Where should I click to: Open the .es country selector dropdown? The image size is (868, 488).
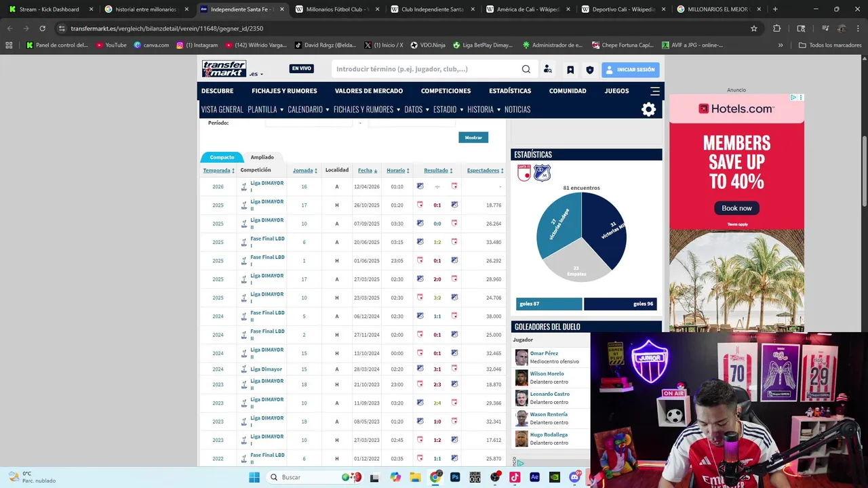coord(256,74)
